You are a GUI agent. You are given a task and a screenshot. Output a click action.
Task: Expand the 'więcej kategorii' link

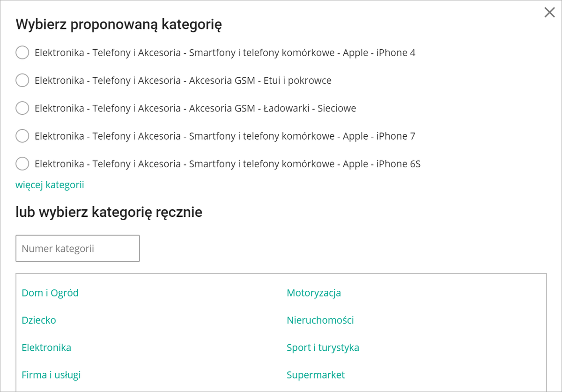(x=50, y=185)
